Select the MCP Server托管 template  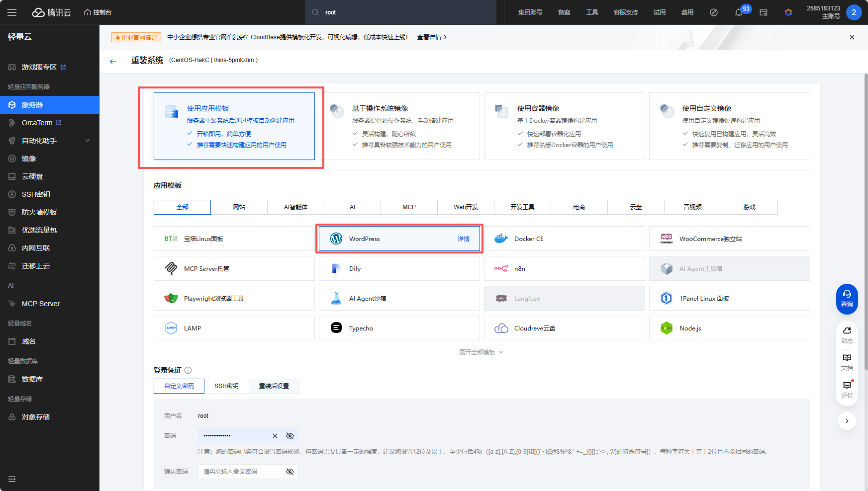[x=234, y=268]
